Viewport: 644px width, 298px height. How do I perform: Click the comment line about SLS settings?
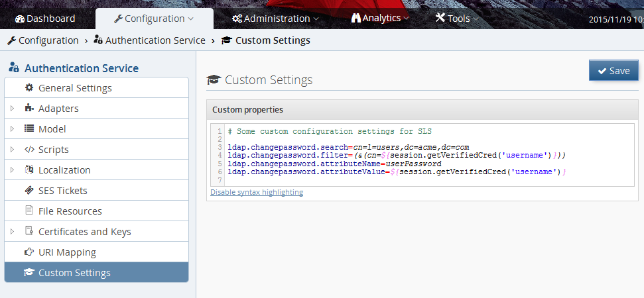point(330,132)
